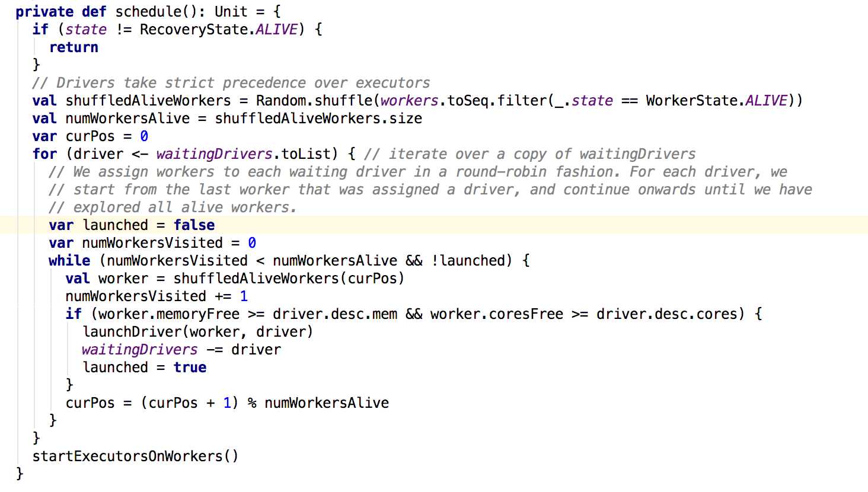868x492 pixels.
Task: Click "driver.desc.mem" in the if condition
Action: pos(335,314)
